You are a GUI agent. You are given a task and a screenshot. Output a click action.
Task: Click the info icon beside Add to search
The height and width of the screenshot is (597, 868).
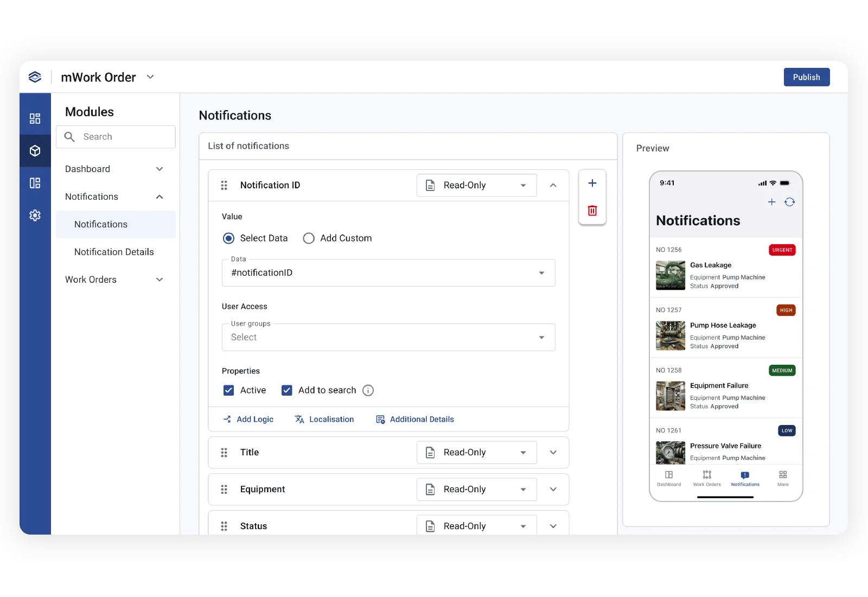click(x=368, y=391)
